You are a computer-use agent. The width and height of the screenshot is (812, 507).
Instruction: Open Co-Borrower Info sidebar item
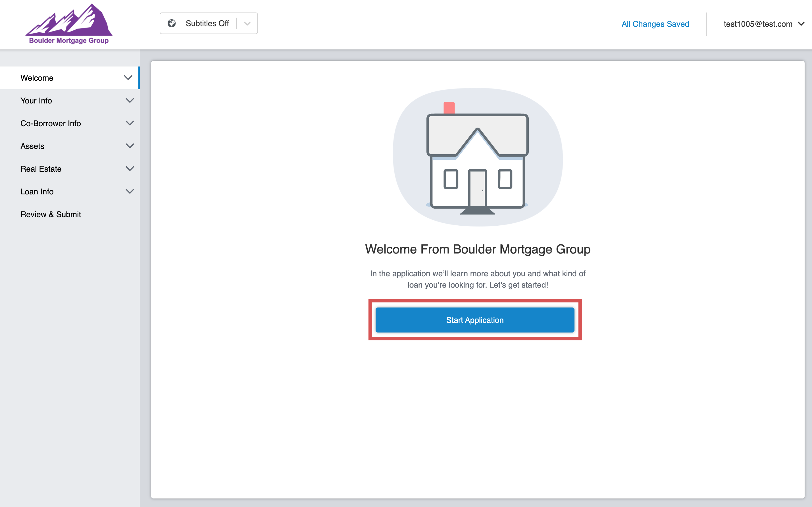click(51, 123)
